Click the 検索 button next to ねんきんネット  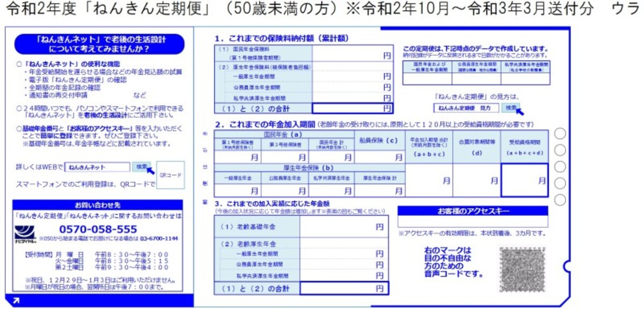[141, 167]
